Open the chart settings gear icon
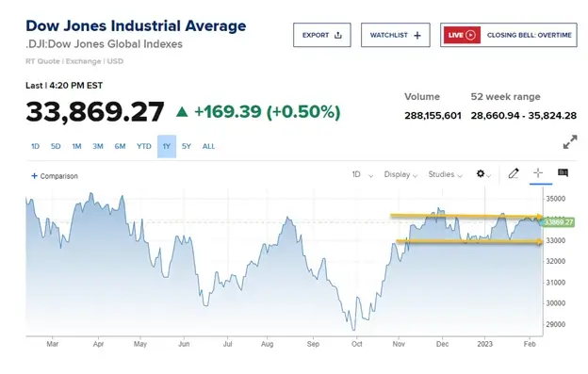 click(481, 173)
